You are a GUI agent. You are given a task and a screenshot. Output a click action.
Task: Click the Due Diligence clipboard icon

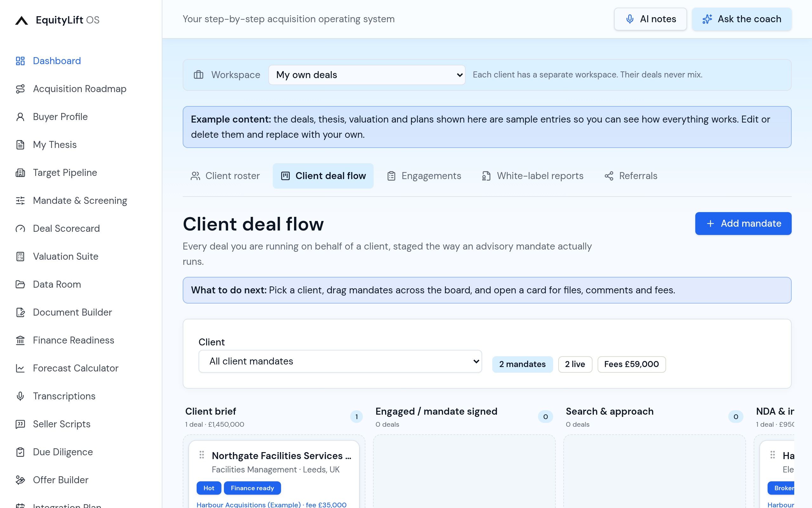[x=20, y=452]
